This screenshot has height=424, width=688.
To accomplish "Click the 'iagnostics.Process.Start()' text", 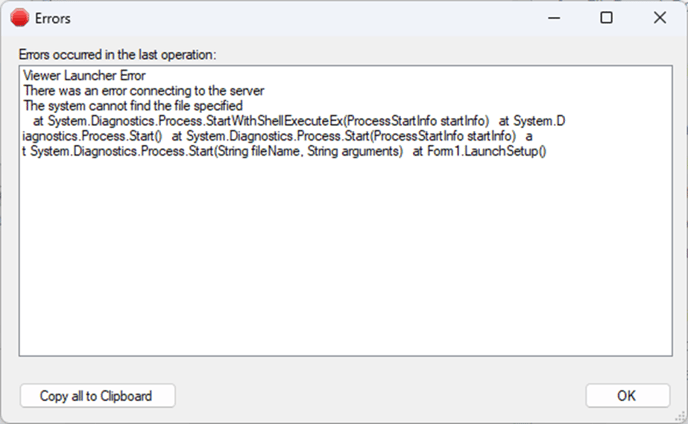I will pyautogui.click(x=92, y=136).
